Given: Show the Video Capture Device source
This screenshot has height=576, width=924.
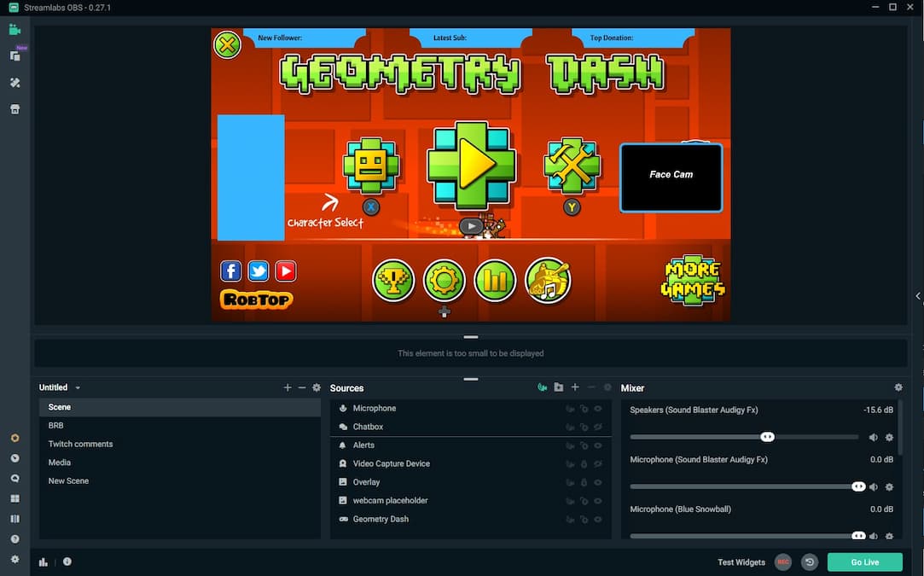Looking at the screenshot, I should (x=598, y=464).
